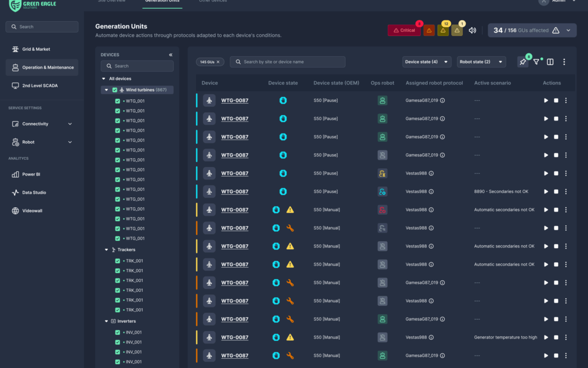Screen dimensions: 588x368
Task: Open the Robot state (2) dropdown
Action: [x=481, y=62]
